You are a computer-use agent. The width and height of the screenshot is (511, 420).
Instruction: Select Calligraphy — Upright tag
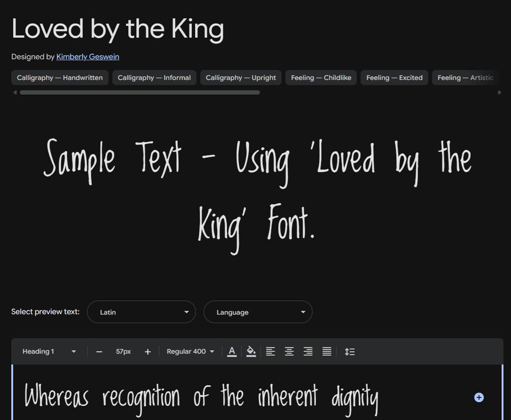241,78
